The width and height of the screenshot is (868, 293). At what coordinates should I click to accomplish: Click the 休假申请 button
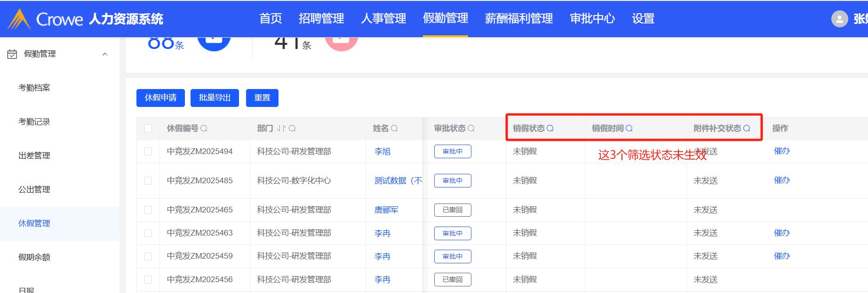pos(160,98)
